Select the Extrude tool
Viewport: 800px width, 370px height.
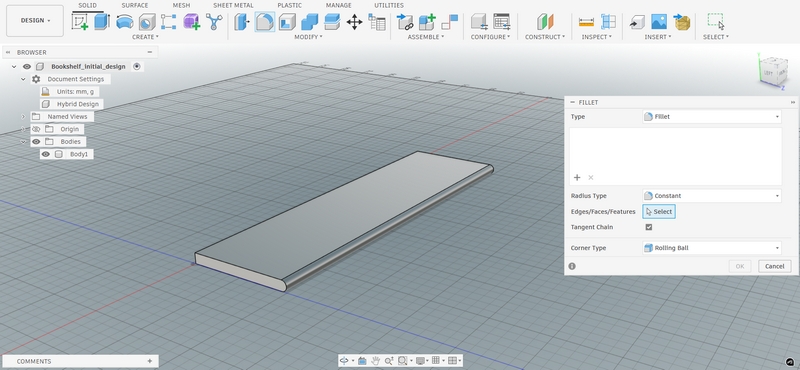pos(102,21)
